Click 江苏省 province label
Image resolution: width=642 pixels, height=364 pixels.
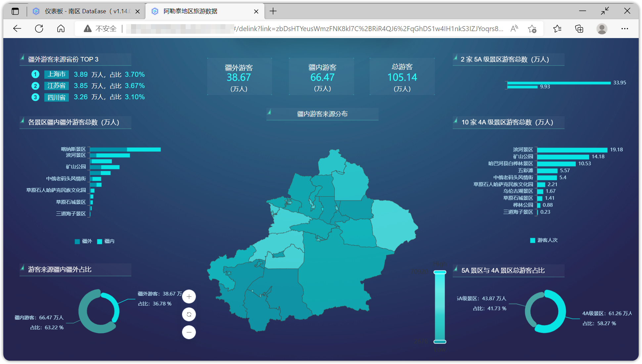(x=57, y=86)
